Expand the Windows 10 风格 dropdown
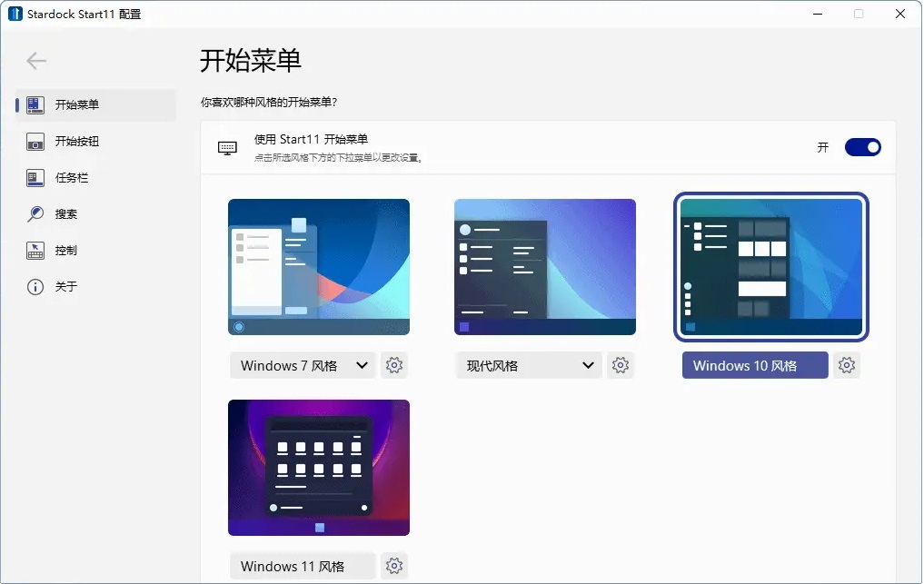Image resolution: width=924 pixels, height=584 pixels. [x=754, y=364]
